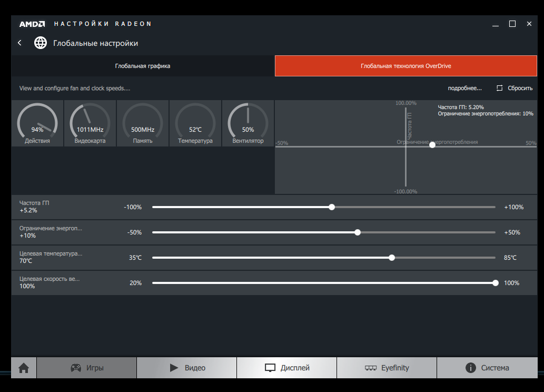This screenshot has width=544, height=392.
Task: Click the +10% power limit value
Action: pos(28,236)
